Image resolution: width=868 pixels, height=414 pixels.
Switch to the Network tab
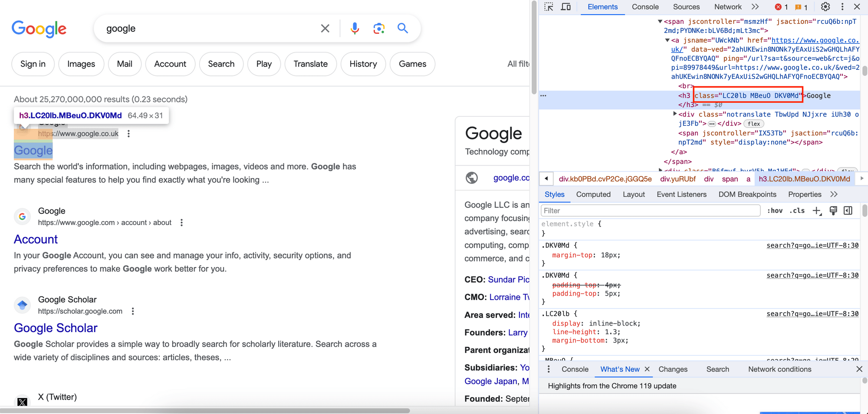click(728, 7)
